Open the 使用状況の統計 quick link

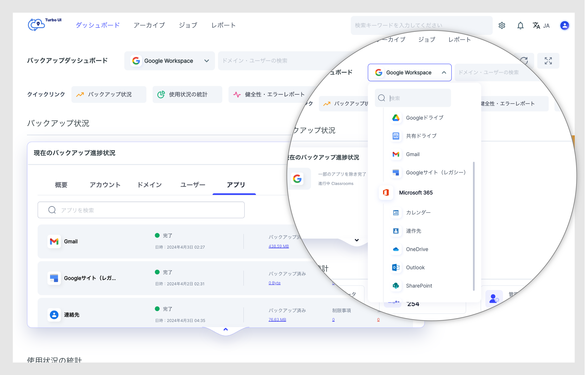[187, 94]
